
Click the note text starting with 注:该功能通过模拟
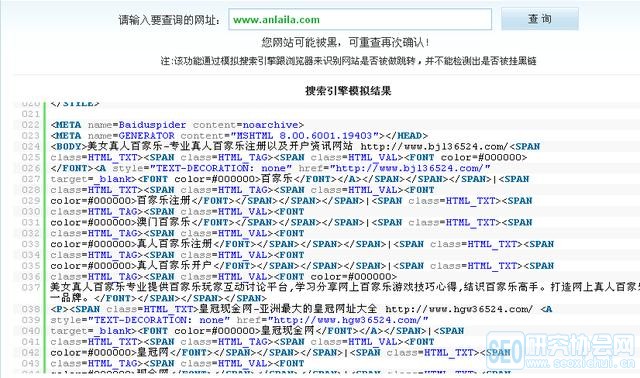(x=348, y=61)
